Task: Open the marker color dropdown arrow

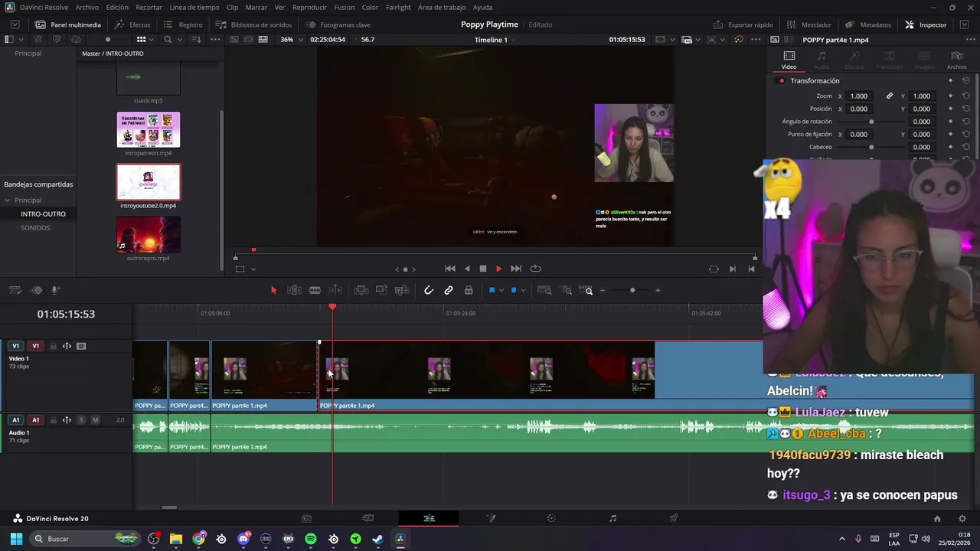Action: [524, 291]
